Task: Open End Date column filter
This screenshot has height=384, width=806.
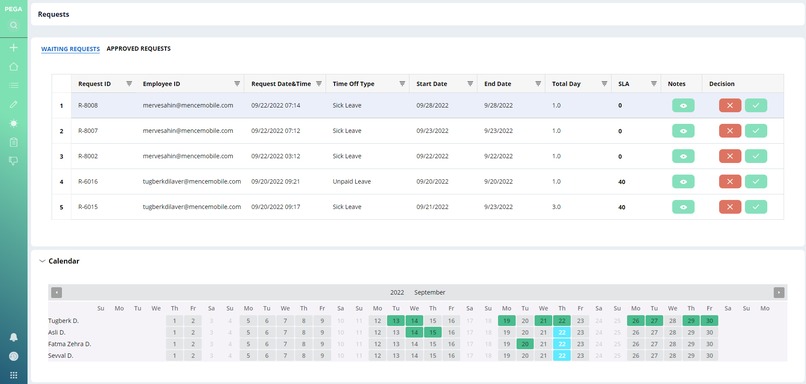Action: tap(538, 84)
